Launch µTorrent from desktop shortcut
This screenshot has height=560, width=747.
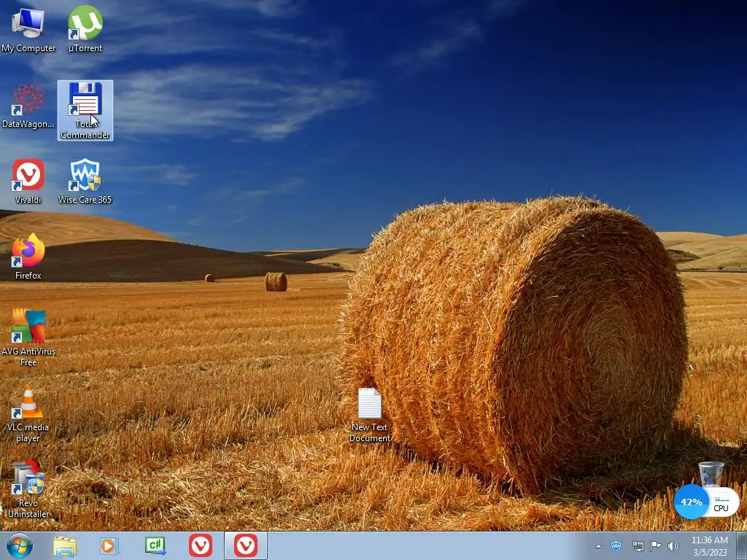point(85,29)
